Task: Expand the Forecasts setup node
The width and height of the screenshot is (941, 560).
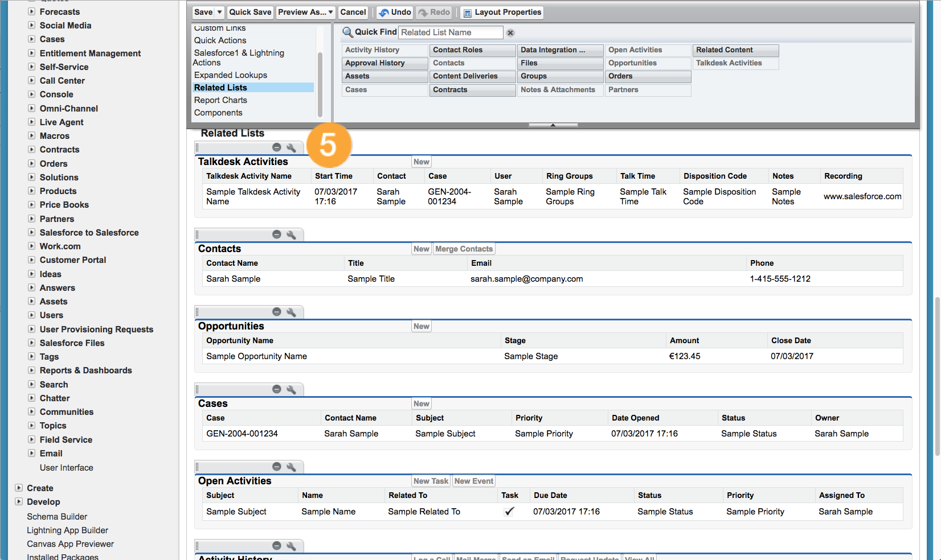Action: 32,11
